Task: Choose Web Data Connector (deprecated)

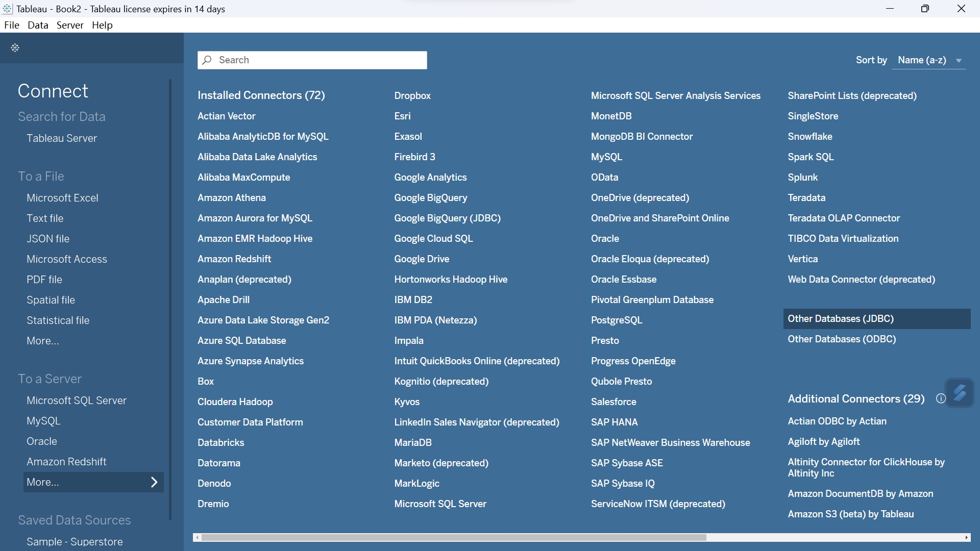Action: [862, 280]
